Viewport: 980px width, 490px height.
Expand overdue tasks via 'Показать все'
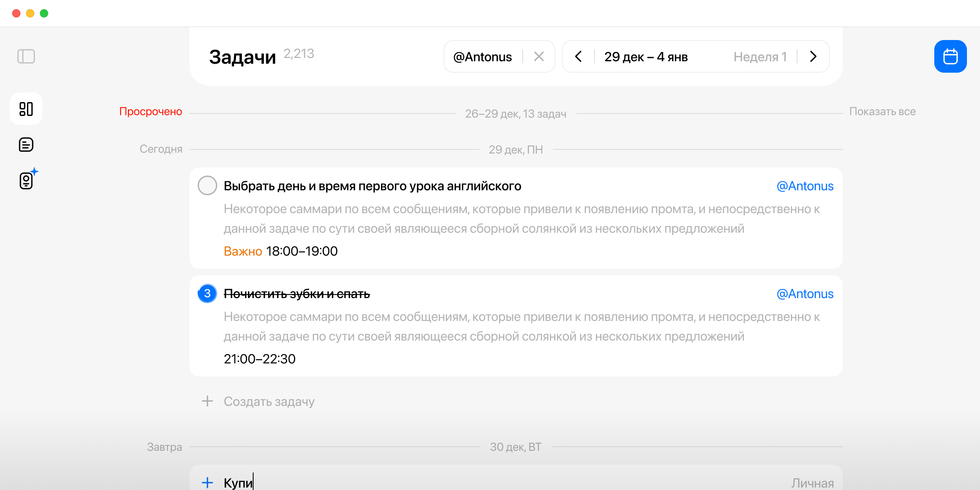883,111
